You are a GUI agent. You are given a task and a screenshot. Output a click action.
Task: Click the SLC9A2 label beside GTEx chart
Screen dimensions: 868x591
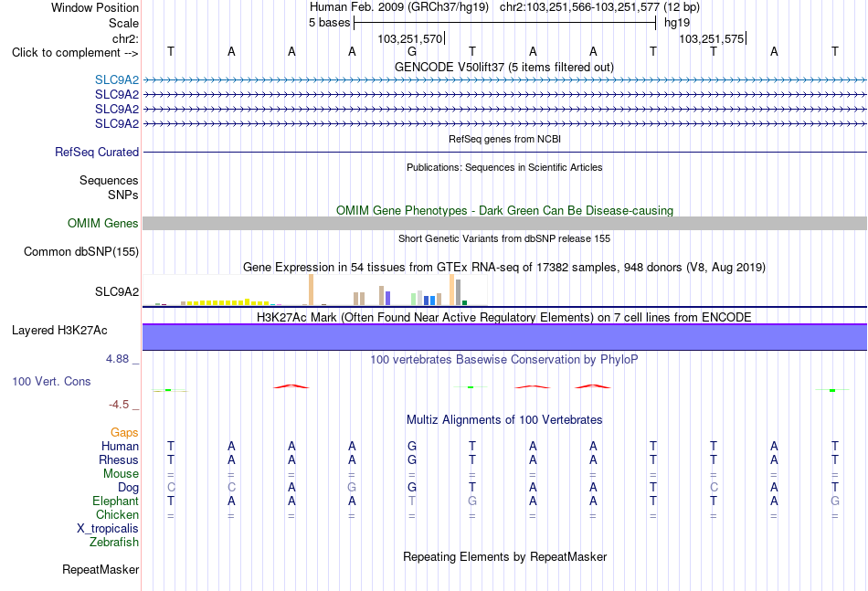(x=117, y=291)
